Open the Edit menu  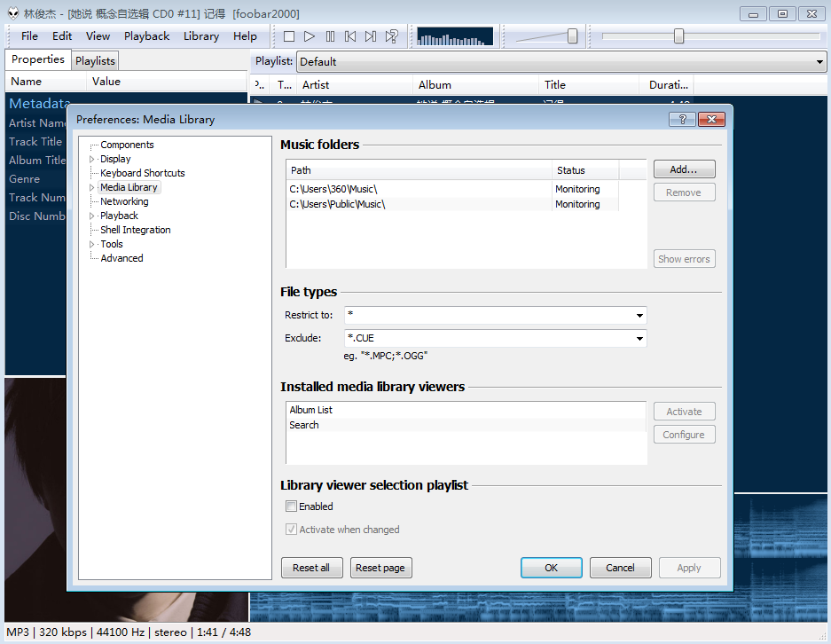click(62, 36)
